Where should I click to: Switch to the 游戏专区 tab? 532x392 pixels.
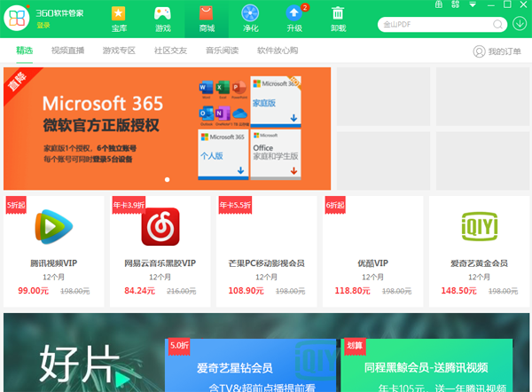tap(119, 51)
